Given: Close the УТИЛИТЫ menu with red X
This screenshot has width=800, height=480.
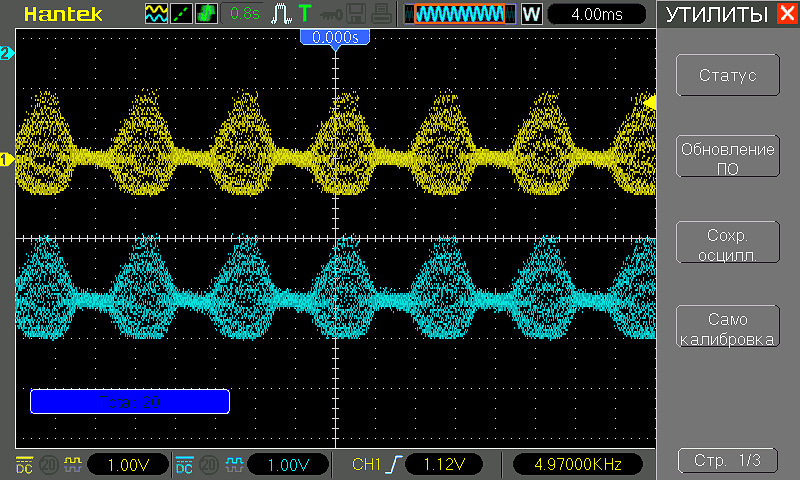Looking at the screenshot, I should [x=788, y=13].
